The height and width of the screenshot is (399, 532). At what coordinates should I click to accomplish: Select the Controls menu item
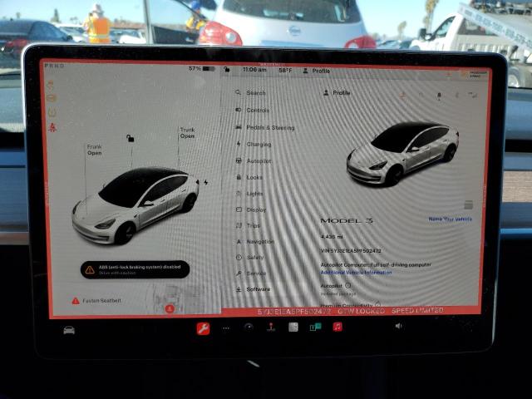(x=253, y=111)
